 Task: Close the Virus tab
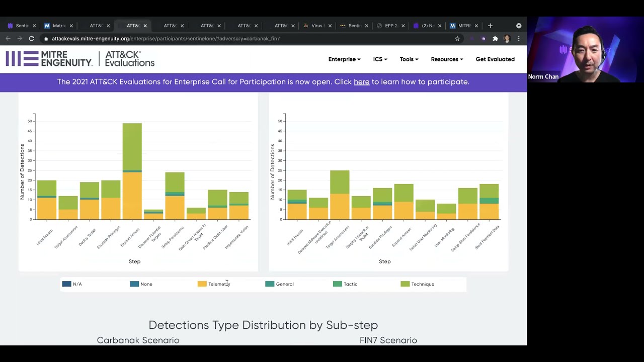[x=330, y=26]
